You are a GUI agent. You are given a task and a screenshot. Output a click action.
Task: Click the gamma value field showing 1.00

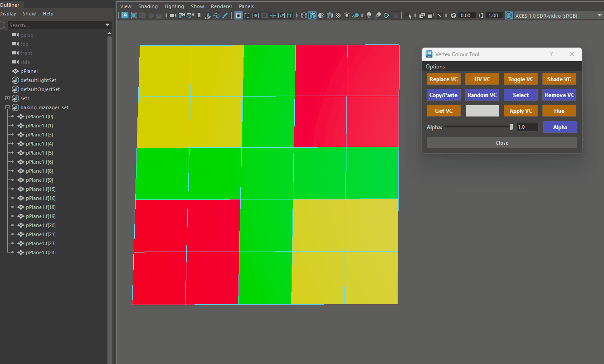(x=494, y=15)
